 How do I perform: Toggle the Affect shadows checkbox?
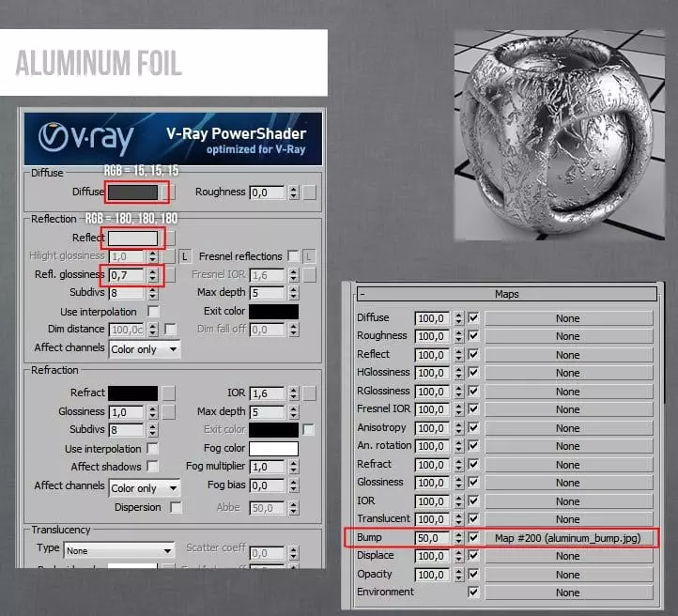(152, 466)
